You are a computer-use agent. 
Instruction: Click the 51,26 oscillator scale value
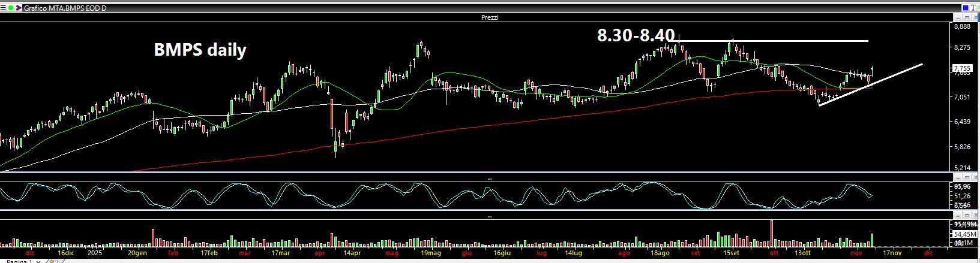pos(962,196)
